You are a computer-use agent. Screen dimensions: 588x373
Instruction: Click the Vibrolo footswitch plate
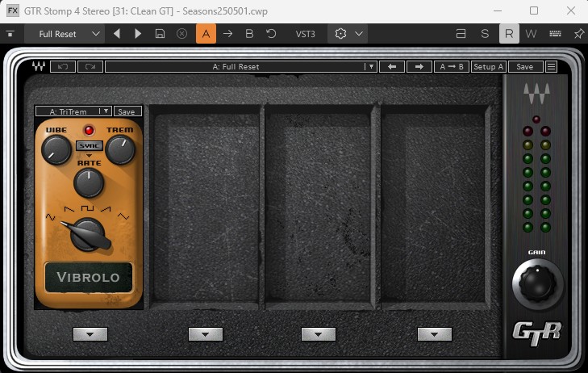(x=89, y=277)
